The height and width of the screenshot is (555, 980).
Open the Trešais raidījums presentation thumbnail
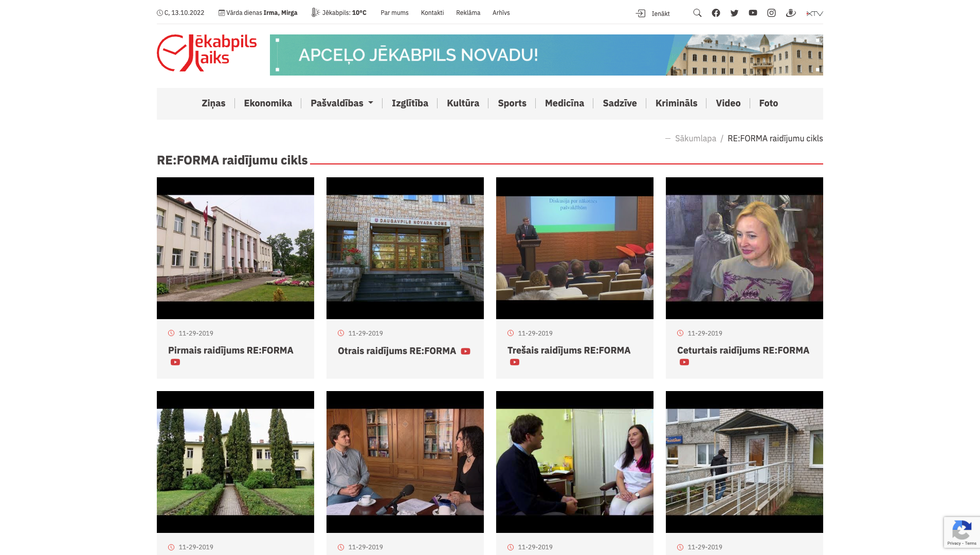tap(574, 248)
